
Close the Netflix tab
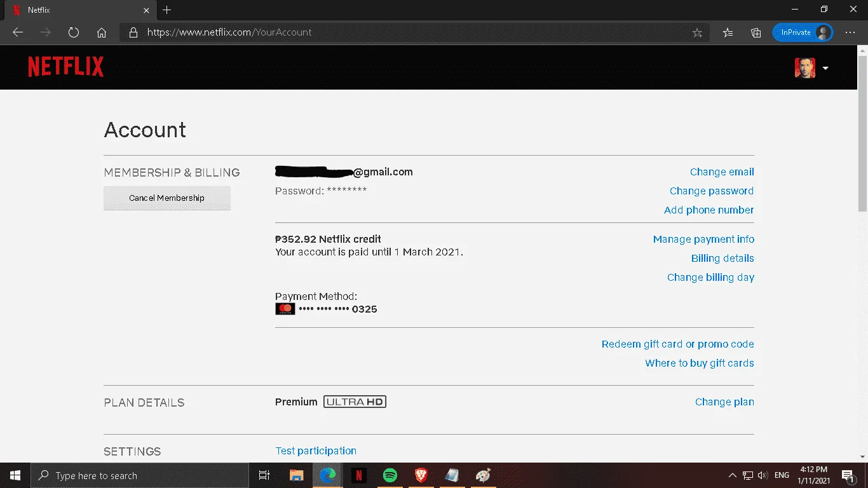pyautogui.click(x=146, y=10)
